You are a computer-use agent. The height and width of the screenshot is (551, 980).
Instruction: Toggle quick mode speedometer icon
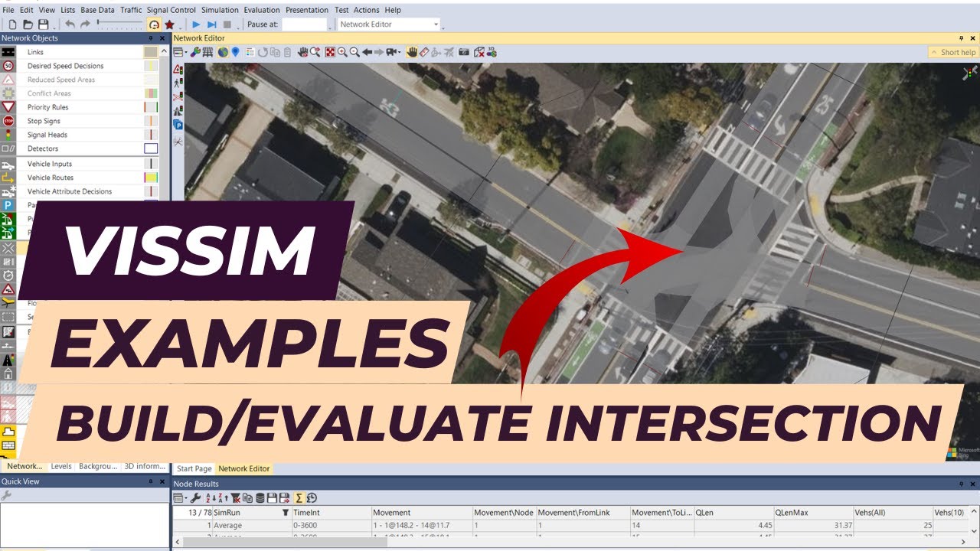(x=154, y=24)
